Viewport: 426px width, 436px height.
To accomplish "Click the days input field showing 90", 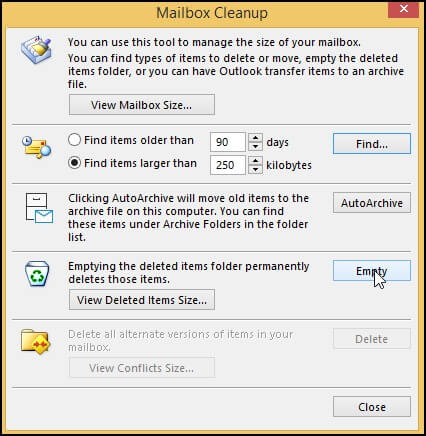I will coord(228,142).
